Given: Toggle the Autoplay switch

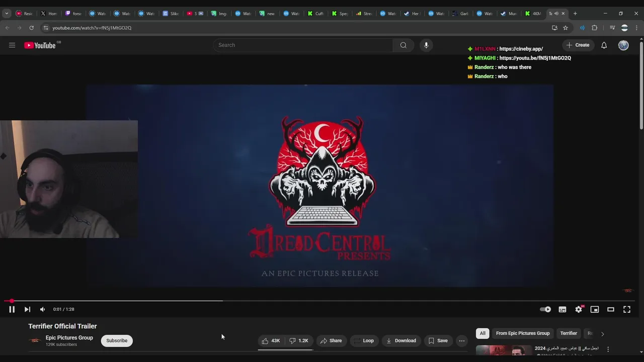Looking at the screenshot, I should click(x=545, y=309).
